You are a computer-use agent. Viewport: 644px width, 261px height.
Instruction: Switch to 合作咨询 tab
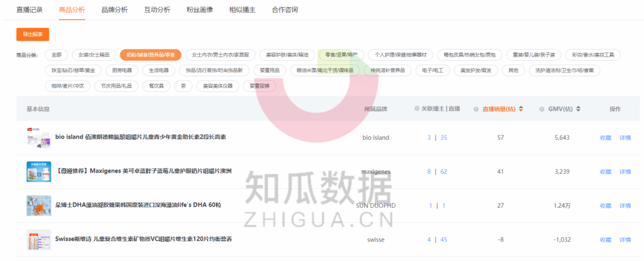pyautogui.click(x=285, y=10)
